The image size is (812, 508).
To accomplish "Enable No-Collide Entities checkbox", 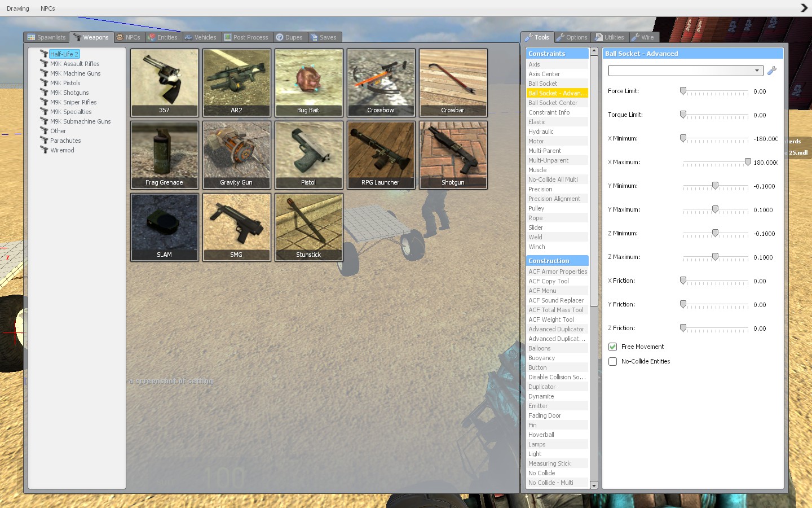I will coord(612,361).
